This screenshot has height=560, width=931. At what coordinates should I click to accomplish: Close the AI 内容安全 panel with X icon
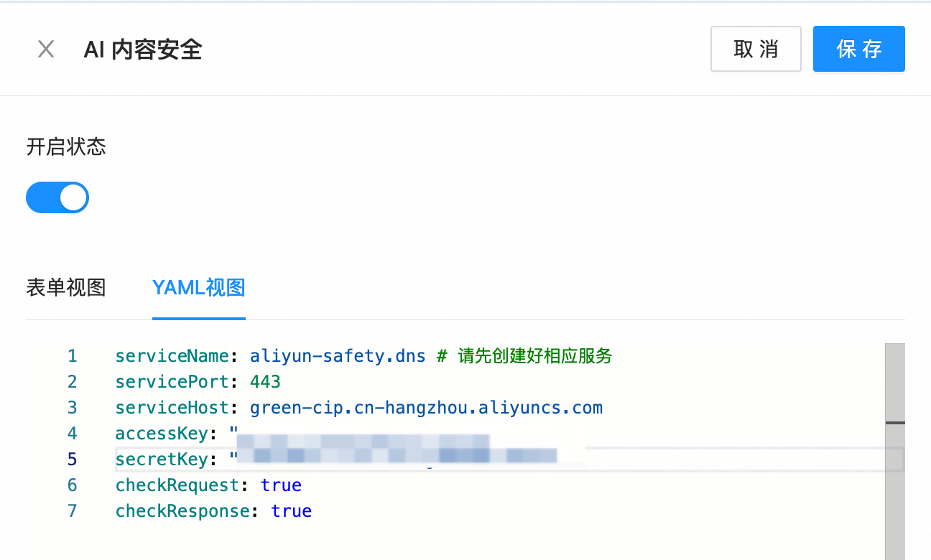click(46, 49)
